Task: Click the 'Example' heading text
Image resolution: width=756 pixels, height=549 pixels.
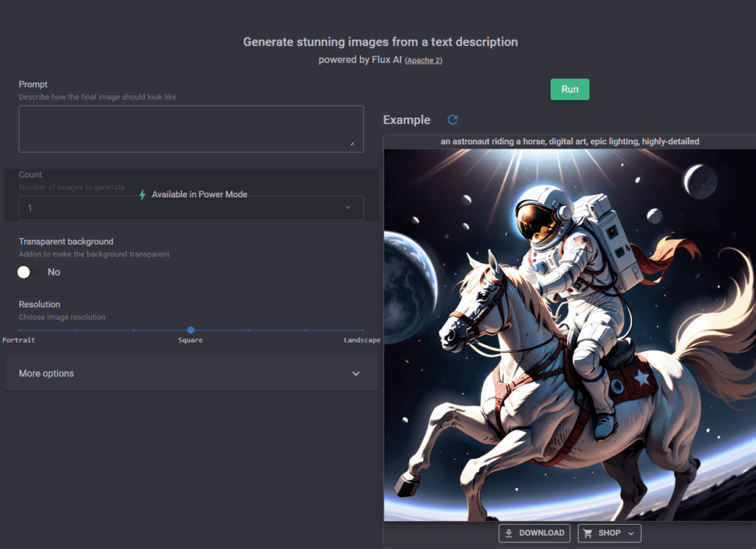Action: point(407,120)
